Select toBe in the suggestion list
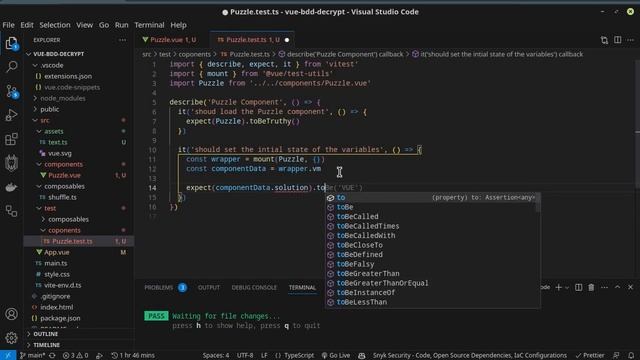Image resolution: width=640 pixels, height=360 pixels. tap(433, 207)
